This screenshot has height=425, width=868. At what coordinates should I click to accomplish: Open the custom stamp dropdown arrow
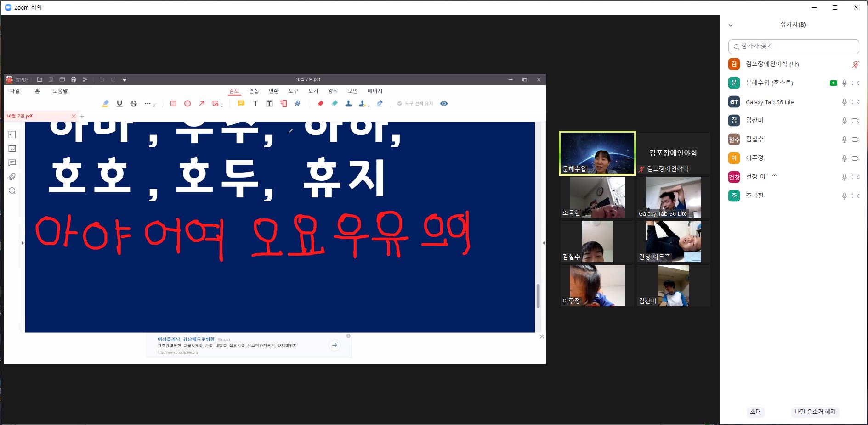point(369,106)
